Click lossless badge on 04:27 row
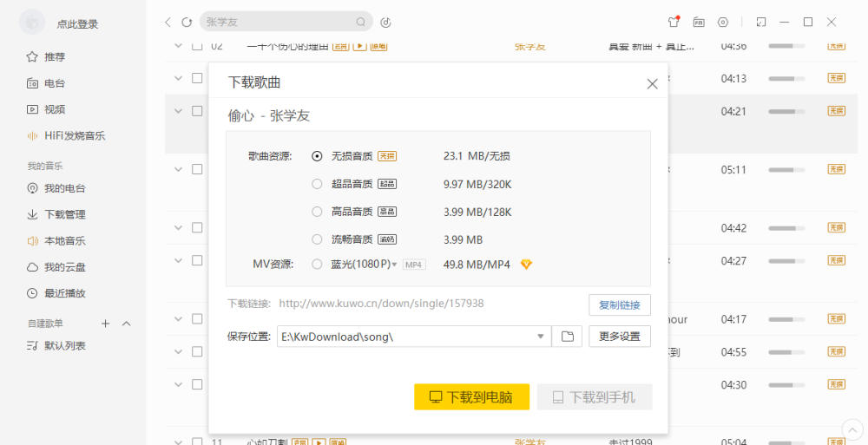The width and height of the screenshot is (868, 445). pos(837,260)
